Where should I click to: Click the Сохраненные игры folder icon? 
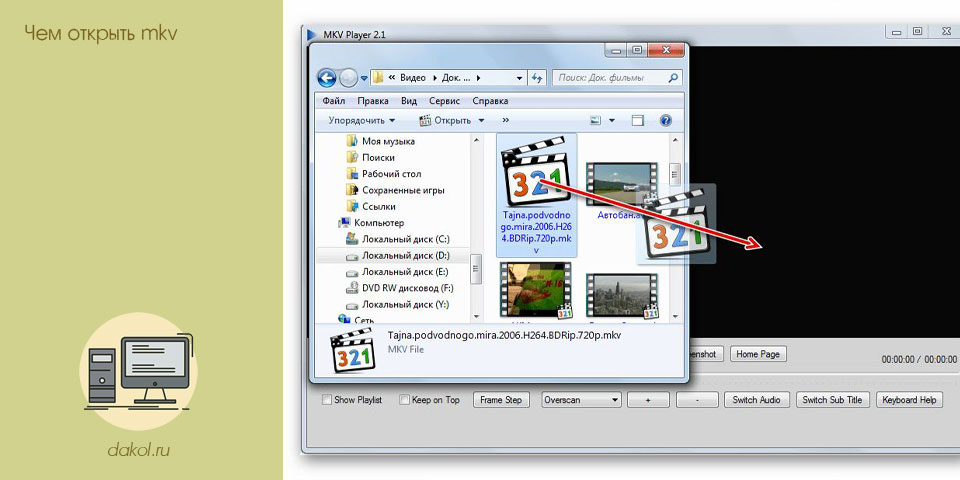pyautogui.click(x=351, y=190)
